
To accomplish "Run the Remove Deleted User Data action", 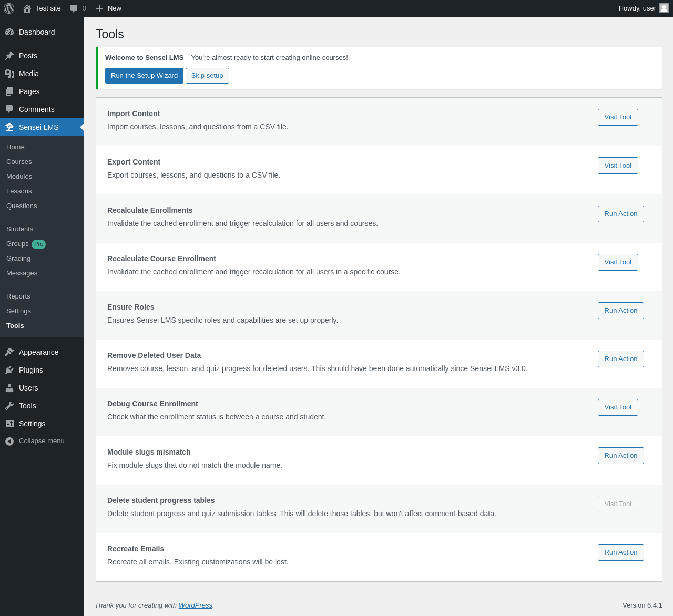I will [x=620, y=359].
